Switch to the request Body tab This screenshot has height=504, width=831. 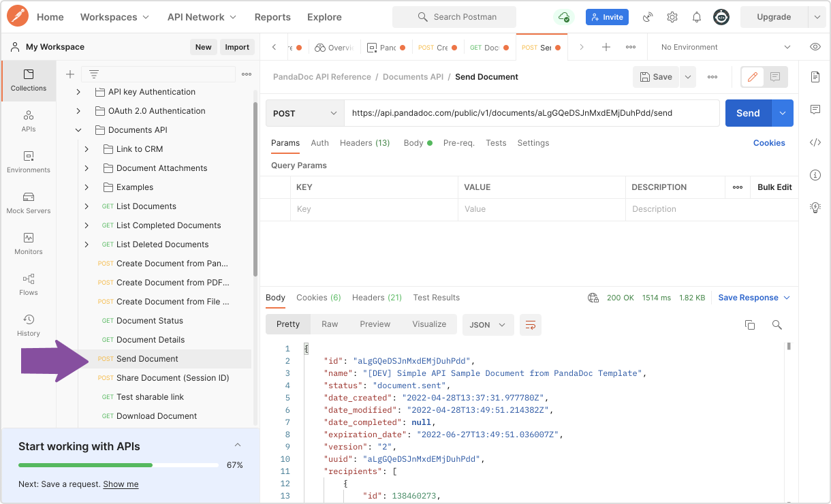pyautogui.click(x=418, y=143)
